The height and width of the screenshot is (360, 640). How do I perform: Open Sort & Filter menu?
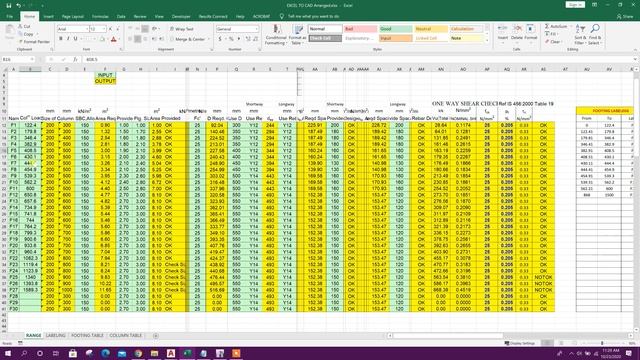(579, 35)
